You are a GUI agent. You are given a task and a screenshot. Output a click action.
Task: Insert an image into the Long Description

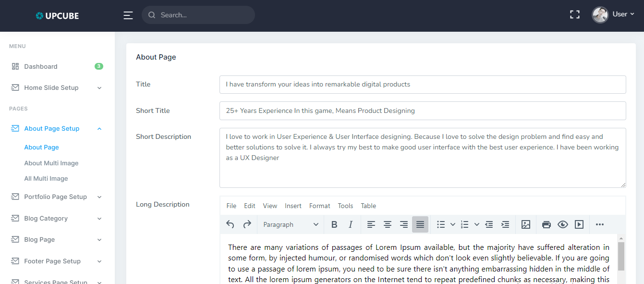[x=525, y=224]
